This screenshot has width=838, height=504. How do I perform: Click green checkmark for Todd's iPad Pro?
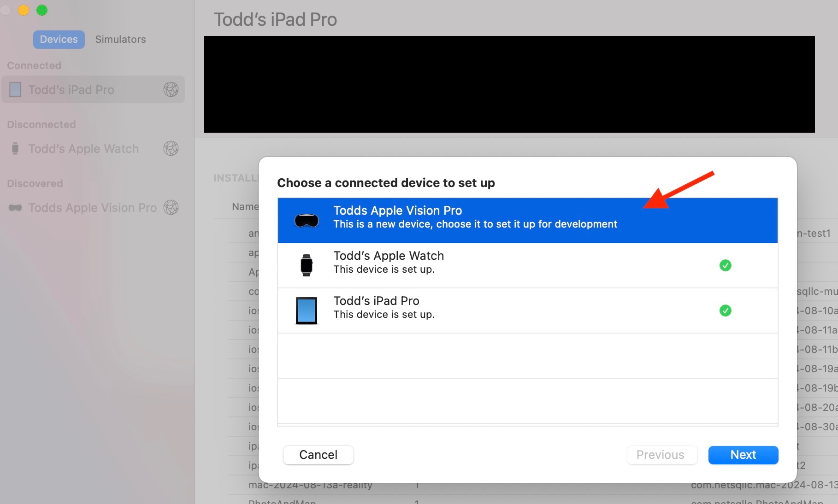click(725, 311)
